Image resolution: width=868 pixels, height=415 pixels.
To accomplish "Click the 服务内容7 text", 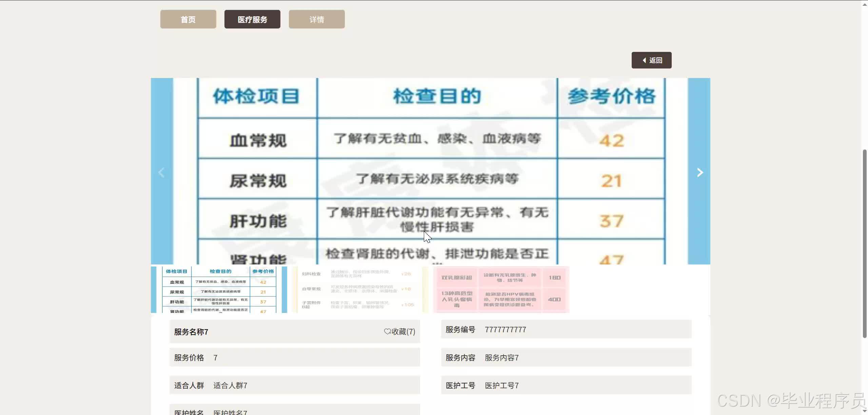I will (x=501, y=357).
